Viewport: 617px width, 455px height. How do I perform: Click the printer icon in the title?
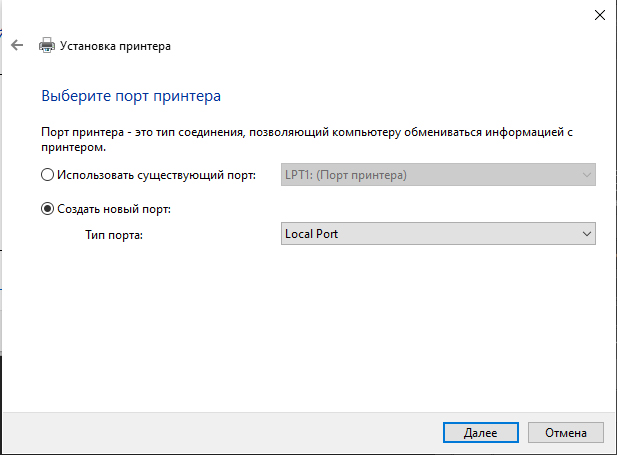(x=47, y=45)
